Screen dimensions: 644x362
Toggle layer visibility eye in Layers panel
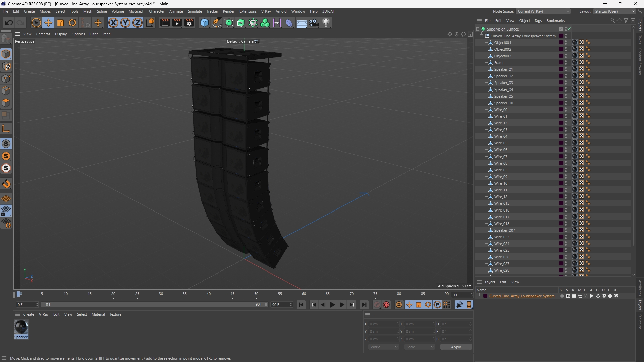[x=568, y=296]
